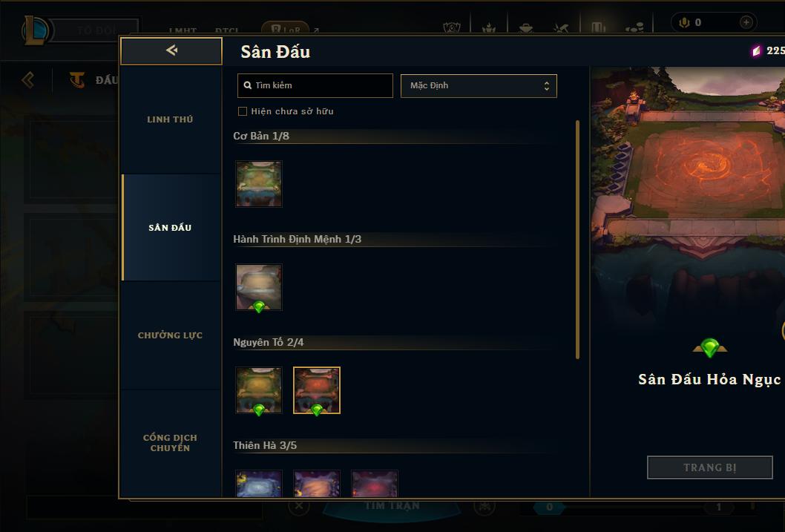Select the third red Thiên Hà arena thumbnail
Screen dimensions: 785x532
(x=375, y=484)
